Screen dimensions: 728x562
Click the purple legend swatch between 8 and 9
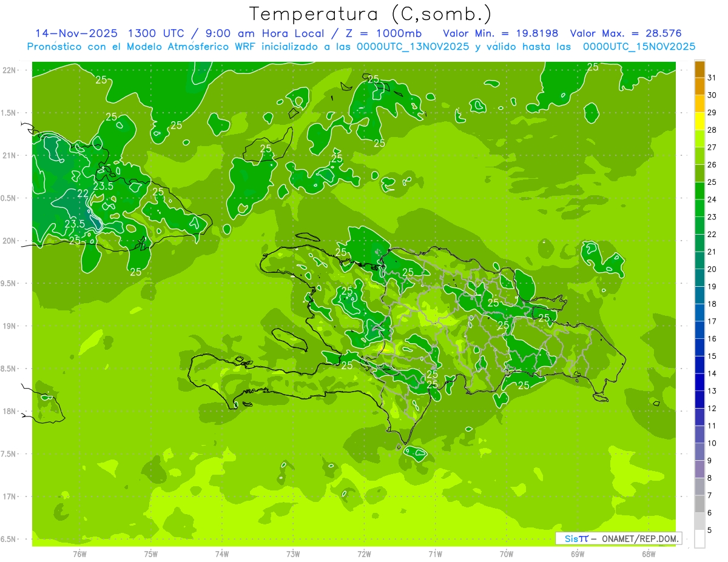(x=699, y=469)
